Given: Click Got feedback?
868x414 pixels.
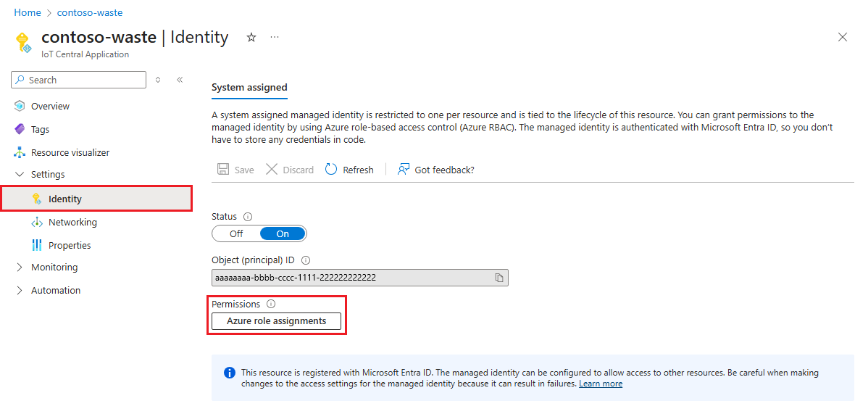Looking at the screenshot, I should [x=436, y=170].
